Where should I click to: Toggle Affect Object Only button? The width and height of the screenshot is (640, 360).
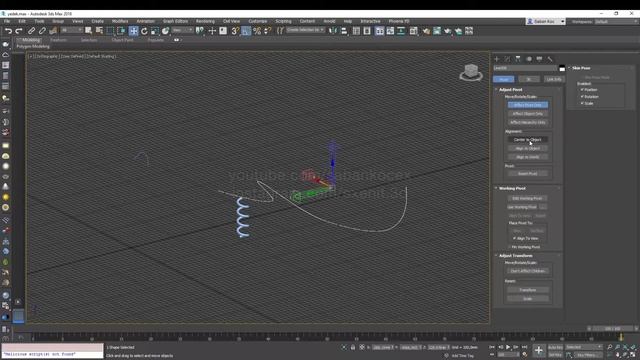pyautogui.click(x=528, y=113)
